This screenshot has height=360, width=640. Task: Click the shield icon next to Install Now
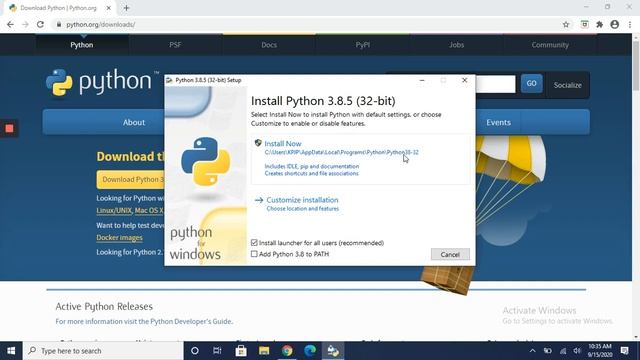[x=258, y=143]
